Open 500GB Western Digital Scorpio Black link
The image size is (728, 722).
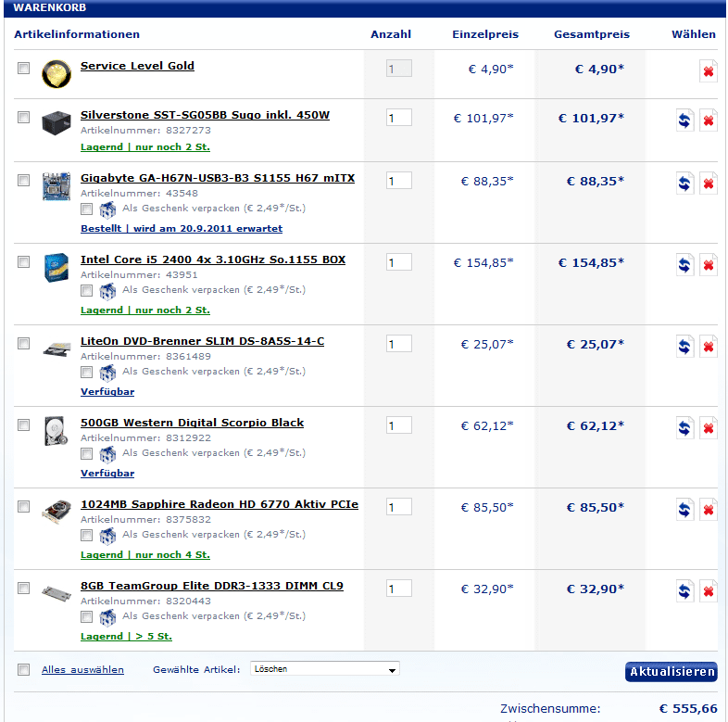[x=192, y=423]
